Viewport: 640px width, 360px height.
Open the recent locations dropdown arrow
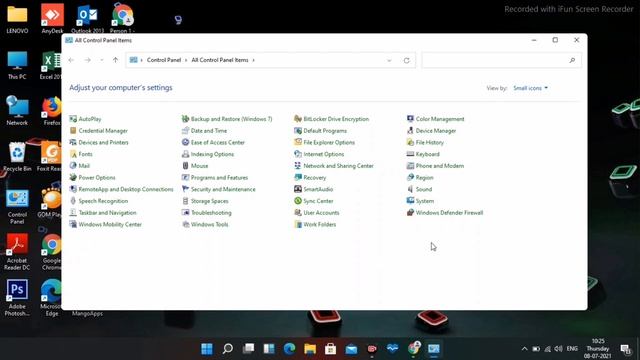click(x=102, y=60)
